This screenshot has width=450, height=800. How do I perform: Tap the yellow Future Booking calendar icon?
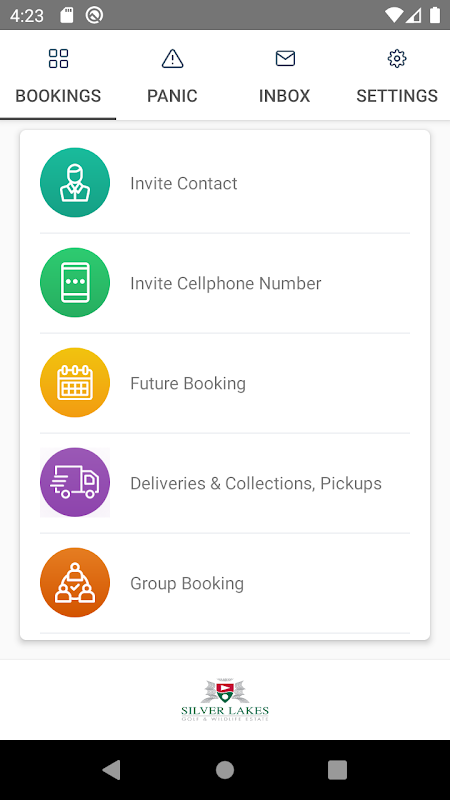(x=75, y=383)
